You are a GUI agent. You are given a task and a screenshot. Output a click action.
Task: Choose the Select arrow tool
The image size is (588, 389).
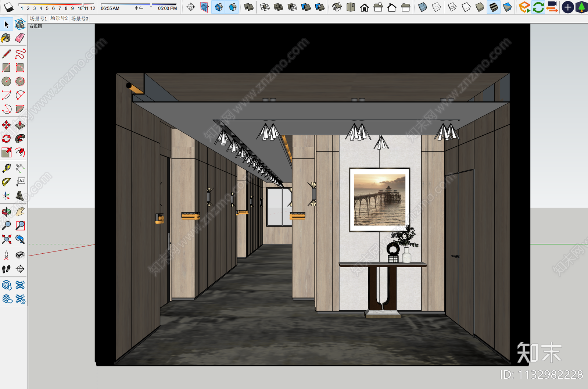tap(6, 25)
